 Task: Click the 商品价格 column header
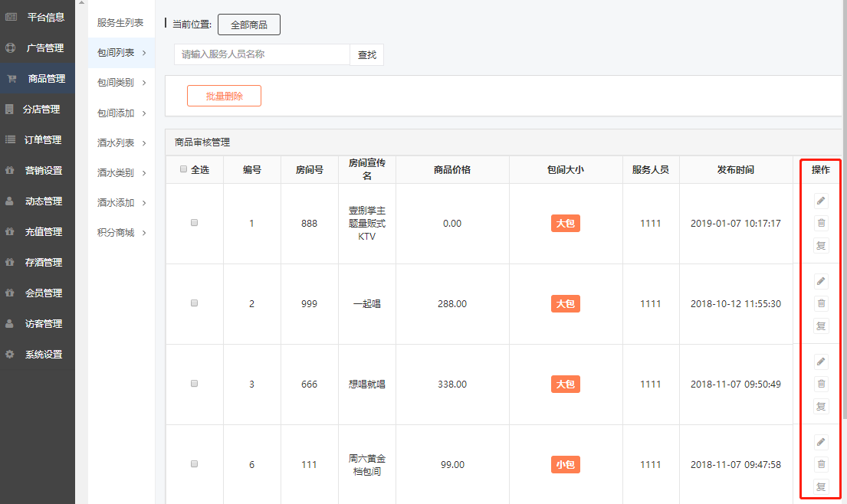pyautogui.click(x=452, y=169)
